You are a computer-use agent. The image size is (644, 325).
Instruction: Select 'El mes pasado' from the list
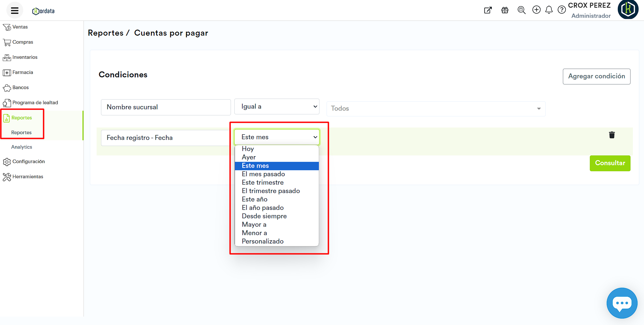pos(263,174)
